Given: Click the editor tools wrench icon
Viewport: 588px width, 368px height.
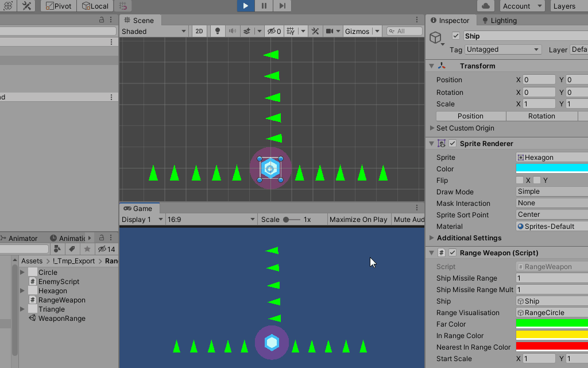Looking at the screenshot, I should coord(26,6).
